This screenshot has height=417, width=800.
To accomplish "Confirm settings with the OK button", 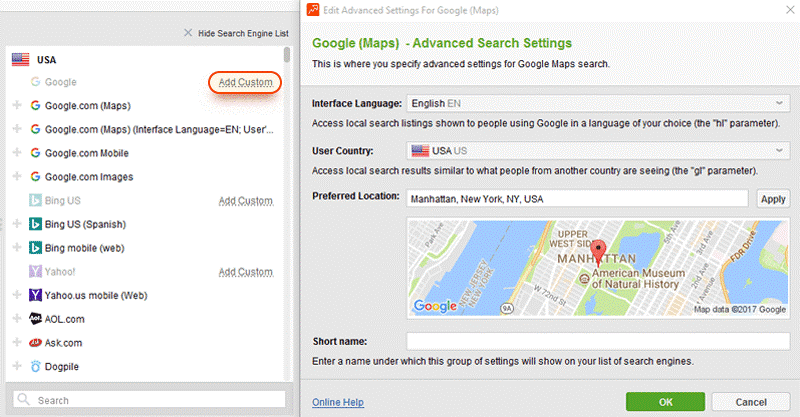I will 665,401.
